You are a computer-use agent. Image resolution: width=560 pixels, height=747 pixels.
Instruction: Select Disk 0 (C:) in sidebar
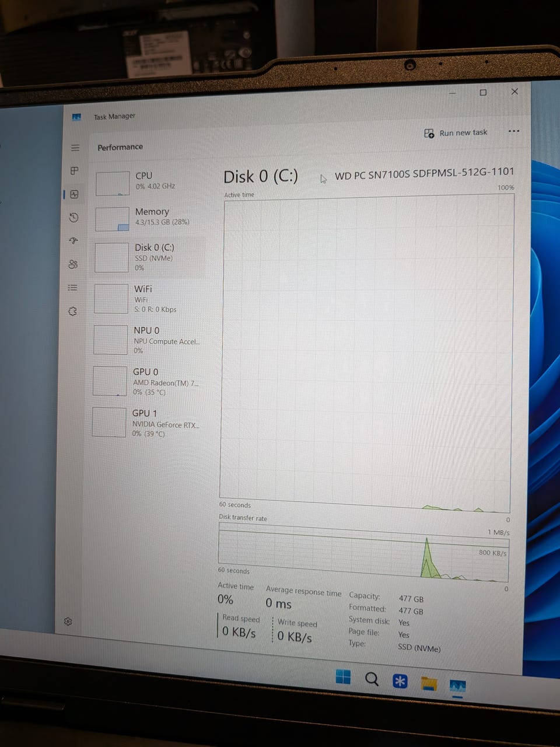click(x=149, y=257)
